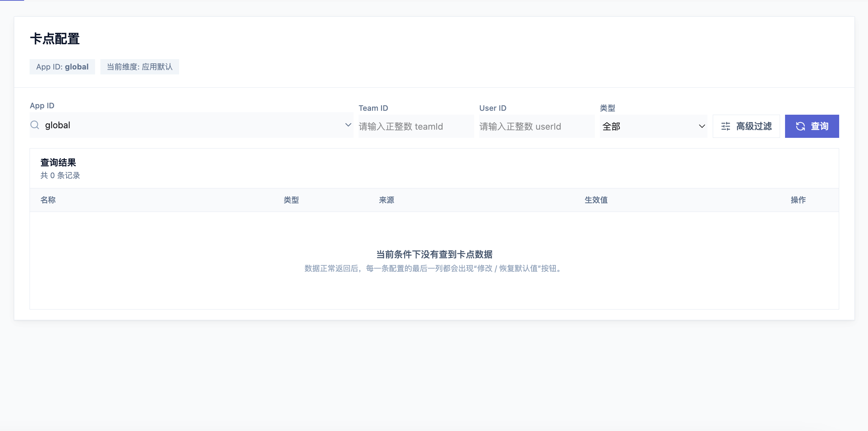Click the 生效值 column header
The height and width of the screenshot is (431, 868).
click(596, 200)
